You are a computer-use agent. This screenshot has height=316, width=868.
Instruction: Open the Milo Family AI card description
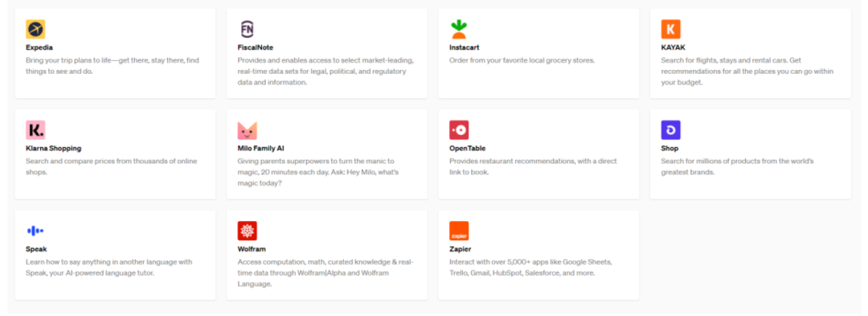pos(317,172)
